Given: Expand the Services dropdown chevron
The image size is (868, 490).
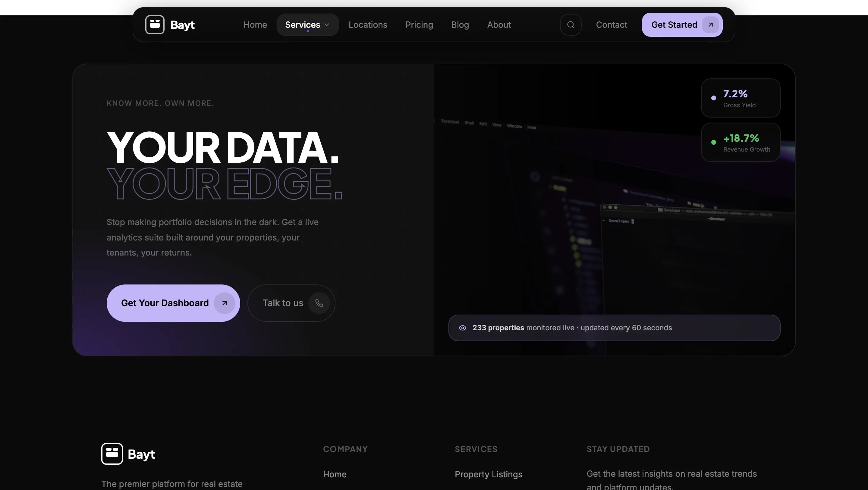Looking at the screenshot, I should tap(326, 25).
